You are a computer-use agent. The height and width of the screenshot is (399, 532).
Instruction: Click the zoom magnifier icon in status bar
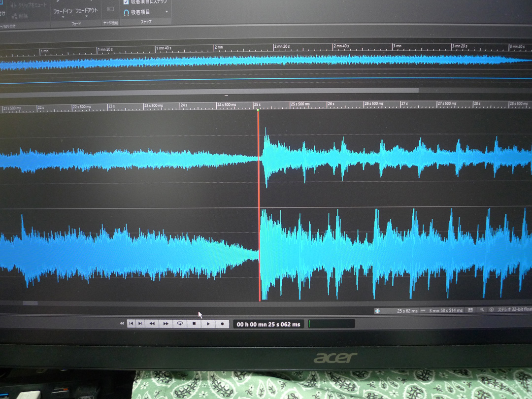click(x=481, y=310)
